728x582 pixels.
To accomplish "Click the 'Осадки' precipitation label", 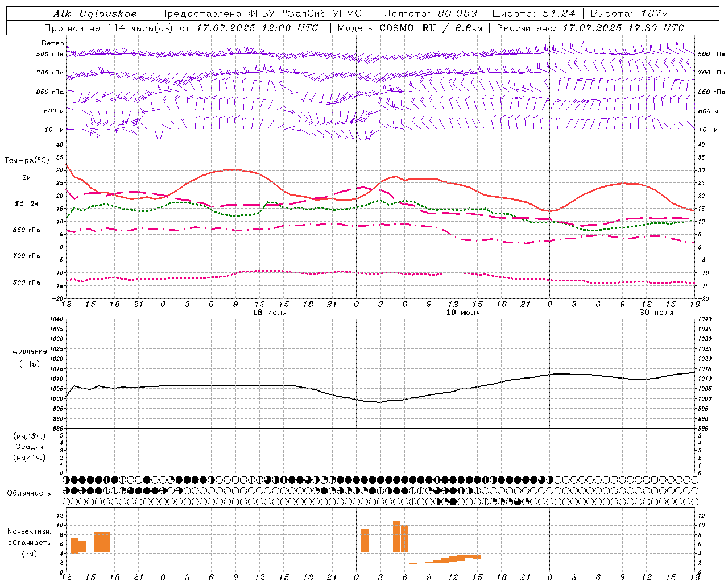I will coord(30,447).
